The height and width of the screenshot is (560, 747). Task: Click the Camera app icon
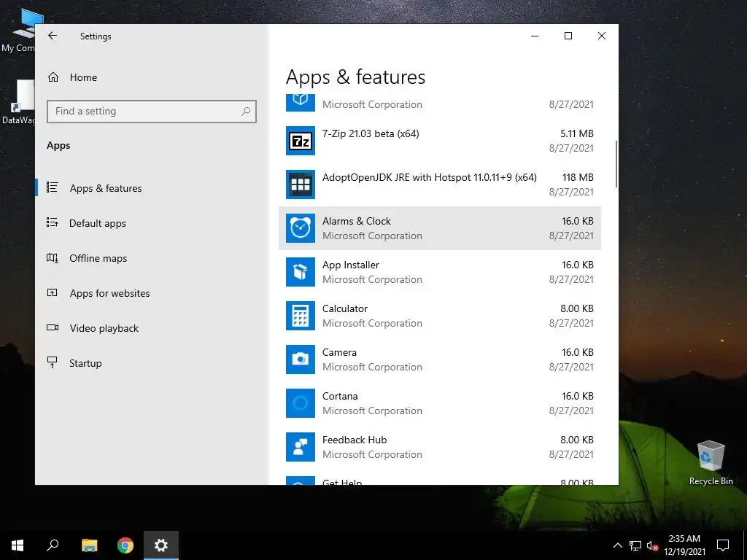(x=300, y=359)
